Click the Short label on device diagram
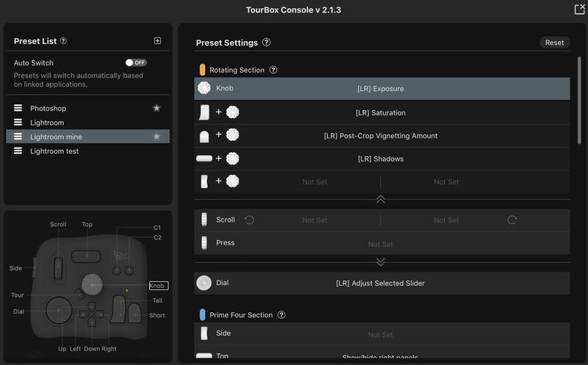The width and height of the screenshot is (588, 365). pyautogui.click(x=157, y=315)
